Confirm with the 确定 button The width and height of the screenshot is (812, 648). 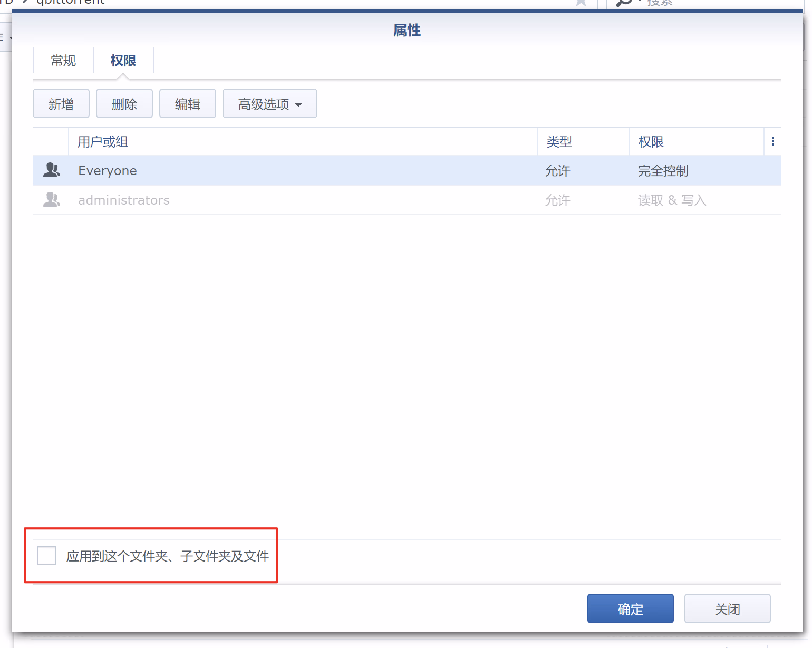630,609
